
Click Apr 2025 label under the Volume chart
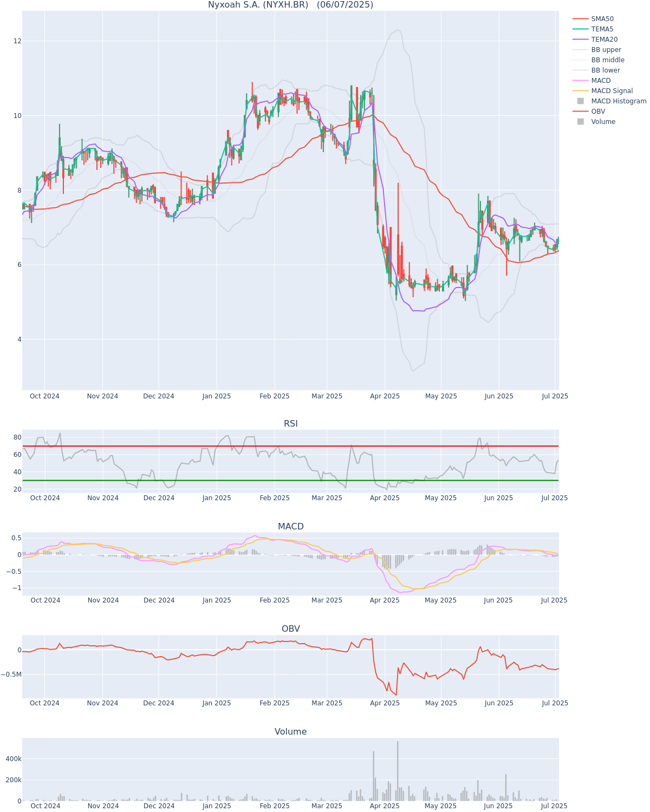tap(385, 806)
